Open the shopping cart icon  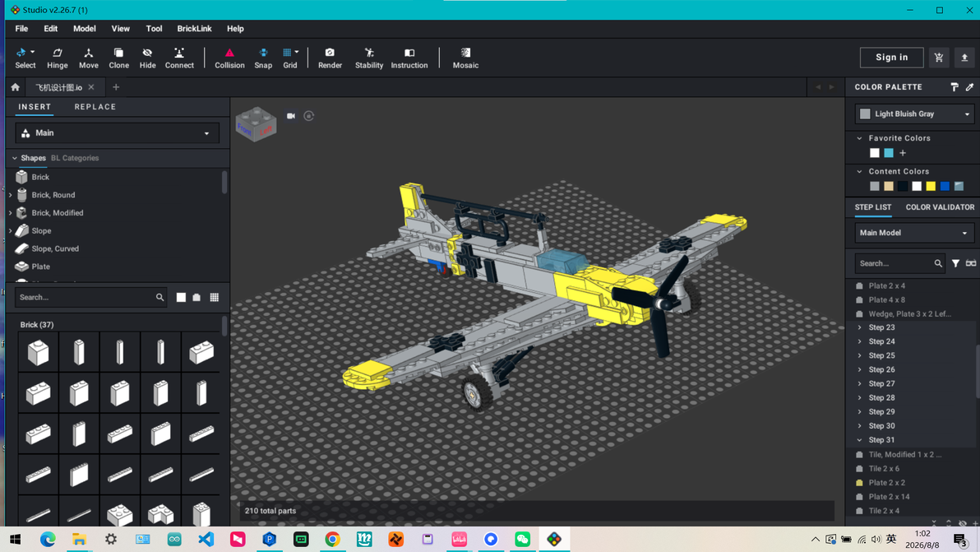pyautogui.click(x=939, y=58)
